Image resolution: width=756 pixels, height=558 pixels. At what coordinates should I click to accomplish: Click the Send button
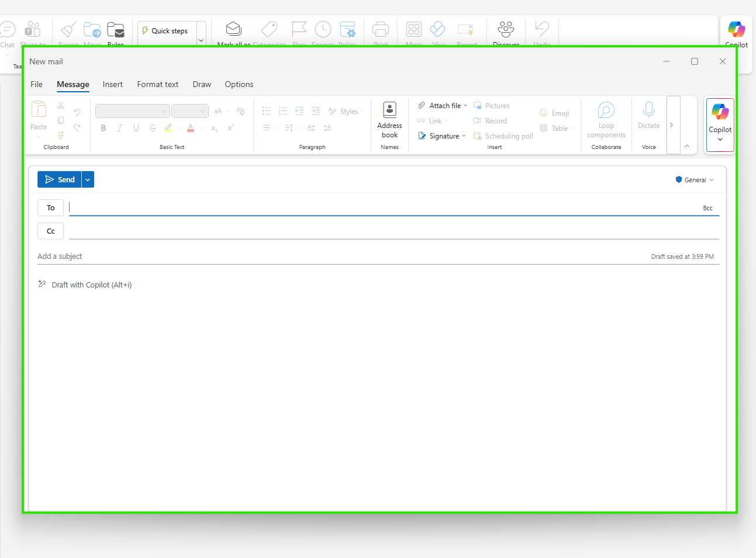[60, 179]
